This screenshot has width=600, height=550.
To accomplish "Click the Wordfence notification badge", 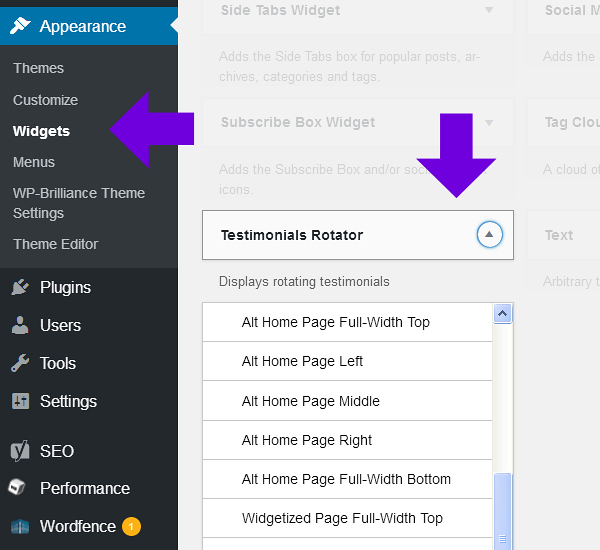I will pyautogui.click(x=131, y=526).
